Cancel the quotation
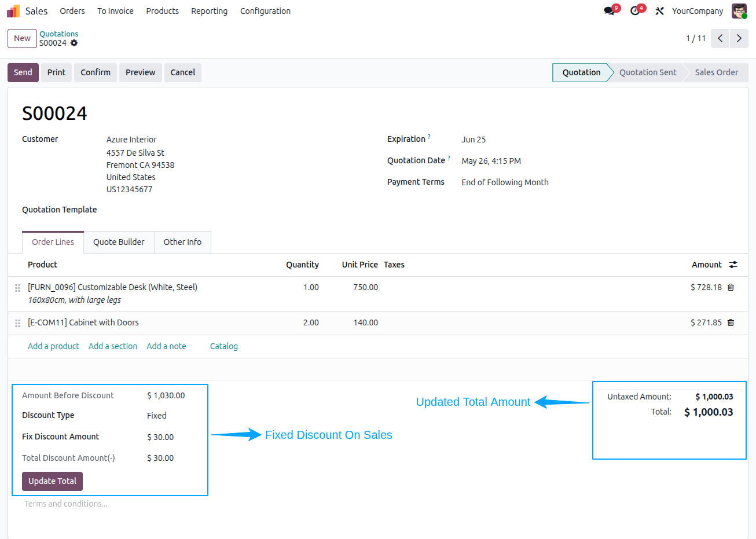Screen dimensions: 756x539 point(183,72)
